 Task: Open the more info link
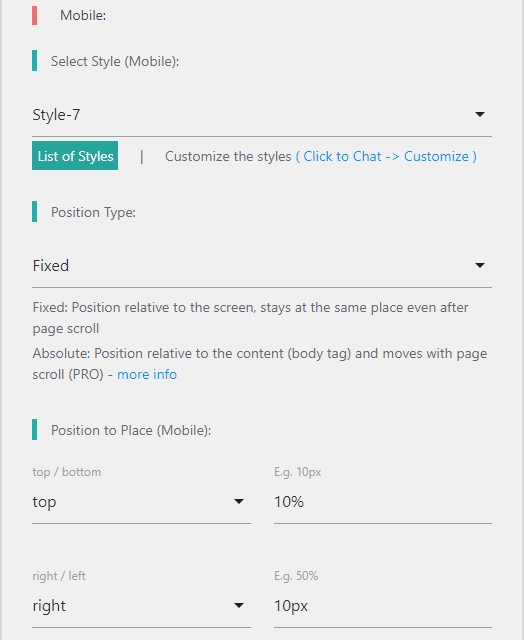point(147,374)
